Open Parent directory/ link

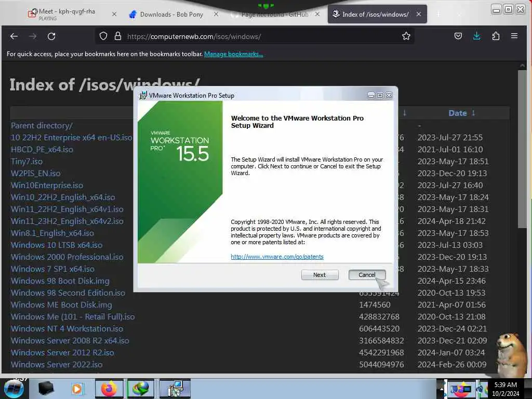42,126
